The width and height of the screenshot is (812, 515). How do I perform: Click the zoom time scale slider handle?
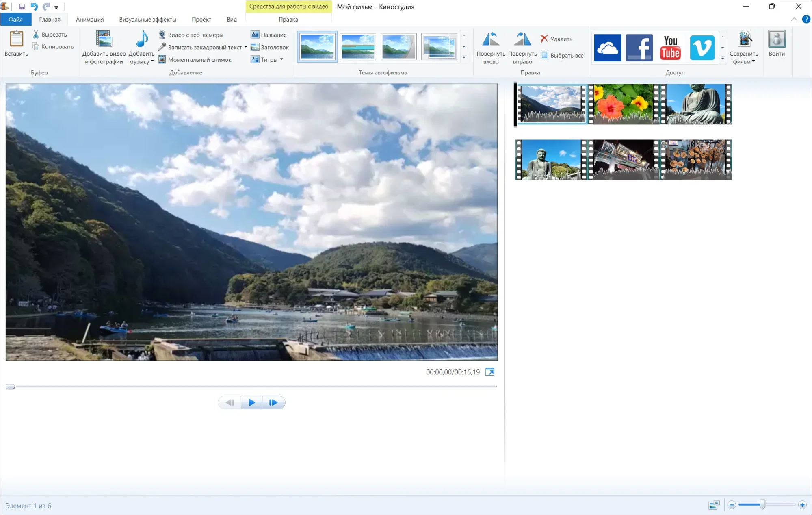[x=762, y=505]
